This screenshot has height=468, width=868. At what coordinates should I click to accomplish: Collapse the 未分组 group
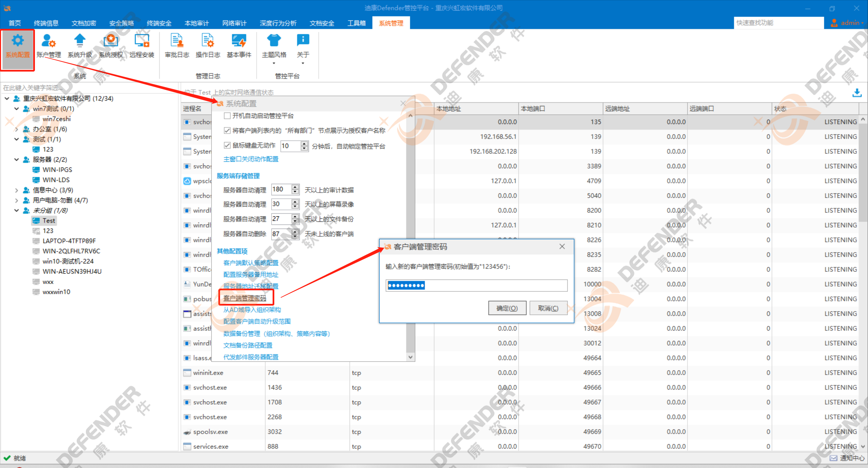point(17,211)
